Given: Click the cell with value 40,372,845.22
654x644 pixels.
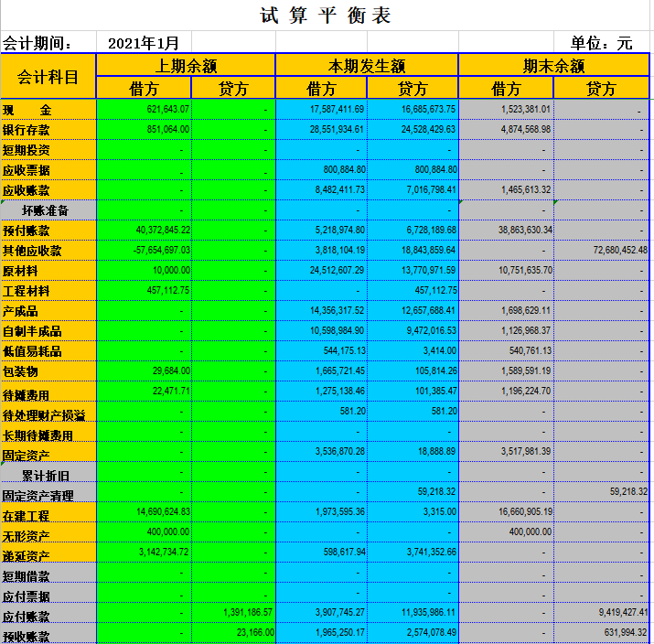Looking at the screenshot, I should [144, 231].
